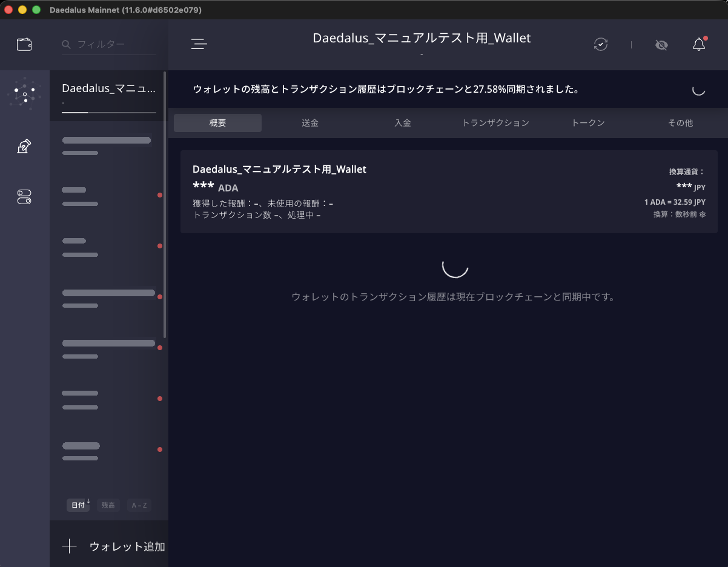Click the wallet name in summary card
The image size is (728, 567).
tap(279, 170)
